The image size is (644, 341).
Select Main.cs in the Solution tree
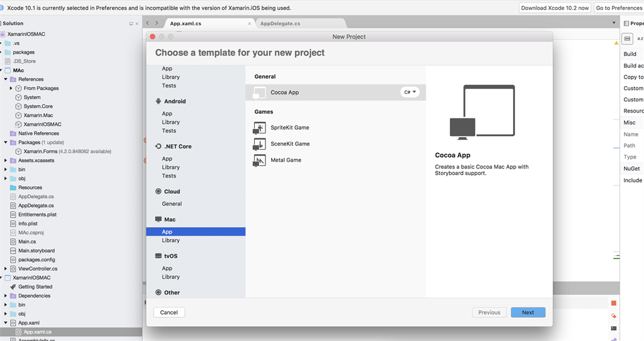coord(27,242)
